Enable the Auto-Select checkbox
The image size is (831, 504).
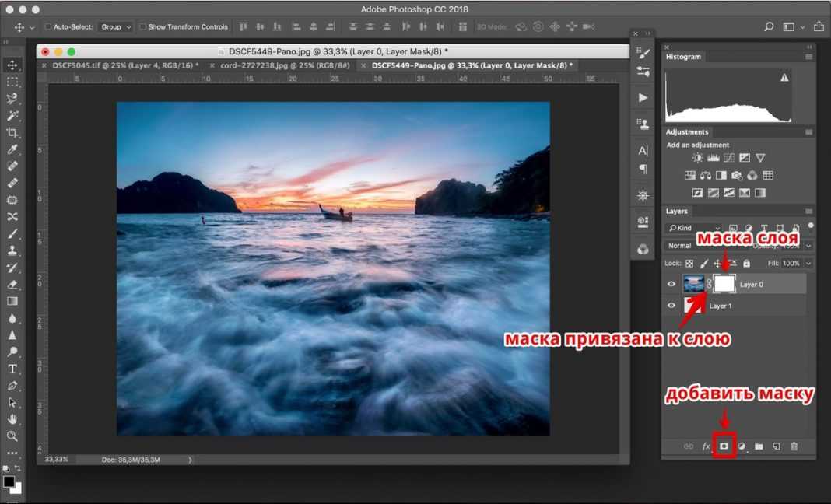click(x=47, y=26)
